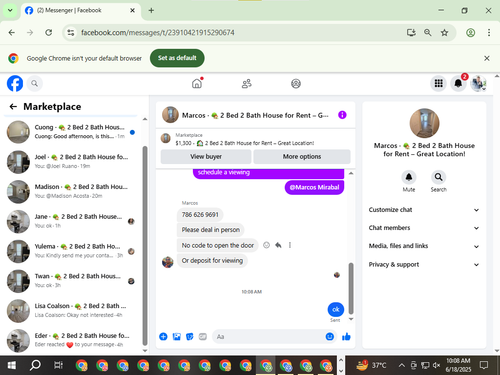Bookmark this page with the star
This screenshot has height=375, width=500.
pos(444,33)
